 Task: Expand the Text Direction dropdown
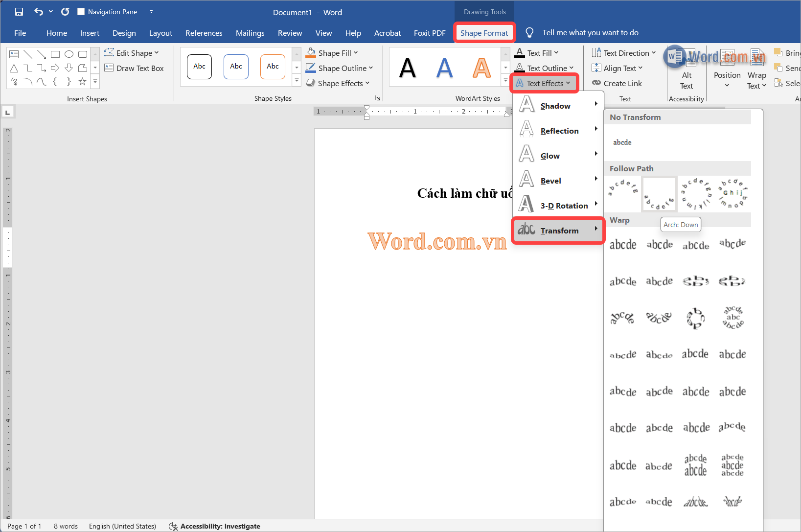click(x=653, y=53)
